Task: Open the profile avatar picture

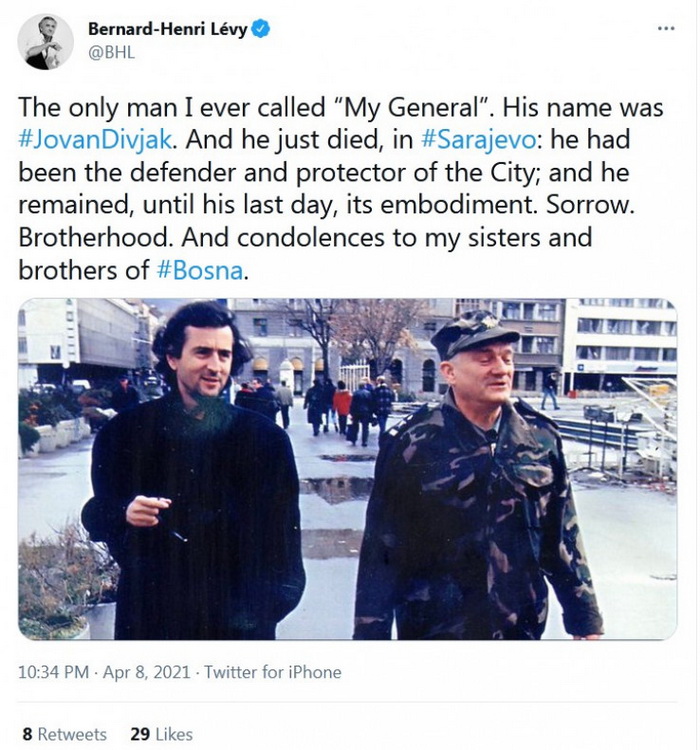Action: 46,42
